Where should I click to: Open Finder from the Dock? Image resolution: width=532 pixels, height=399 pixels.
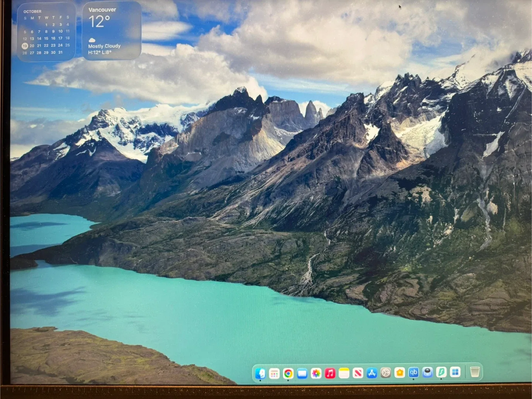260,373
